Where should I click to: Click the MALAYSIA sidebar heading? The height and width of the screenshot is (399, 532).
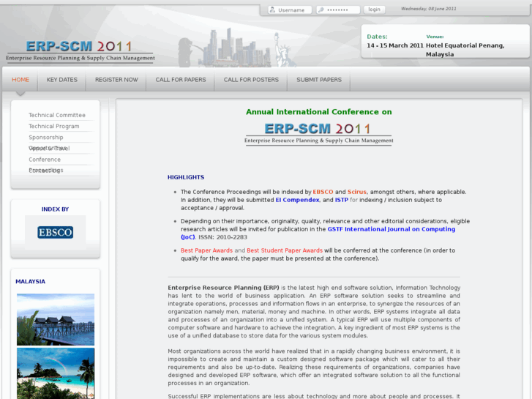[30, 282]
